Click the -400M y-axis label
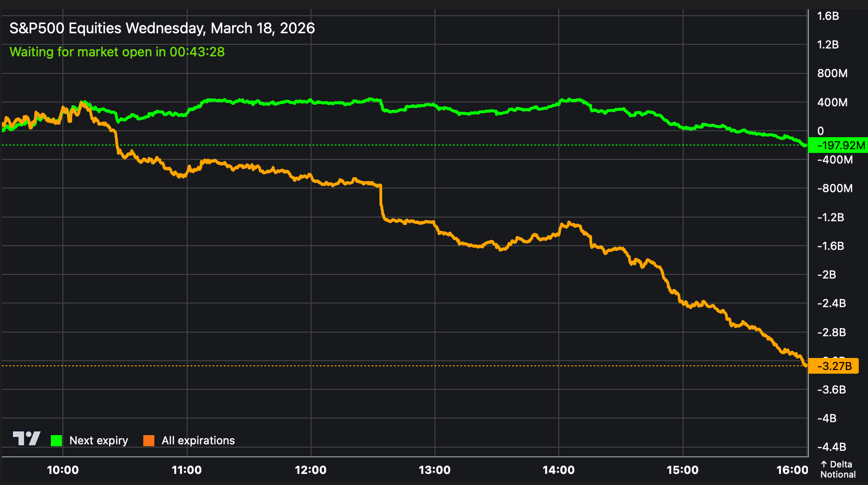Viewport: 868px width, 485px height. coord(835,160)
